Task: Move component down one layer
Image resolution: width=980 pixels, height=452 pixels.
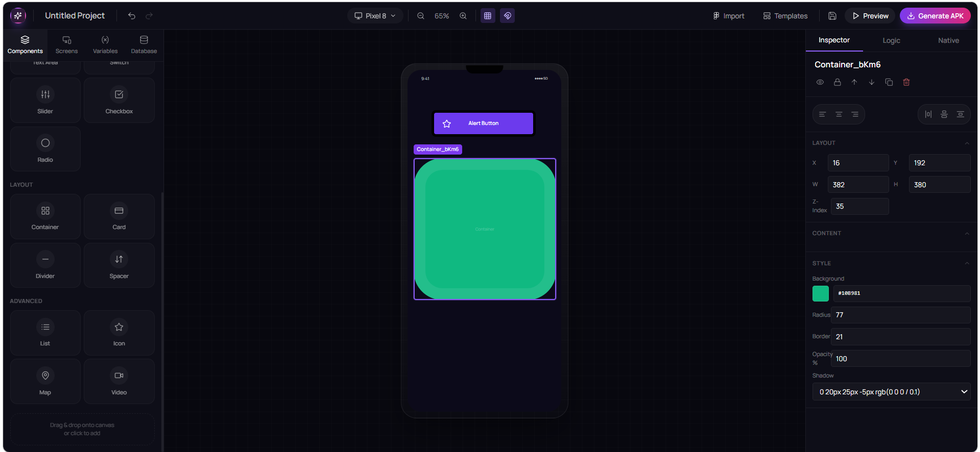Action: coord(872,82)
